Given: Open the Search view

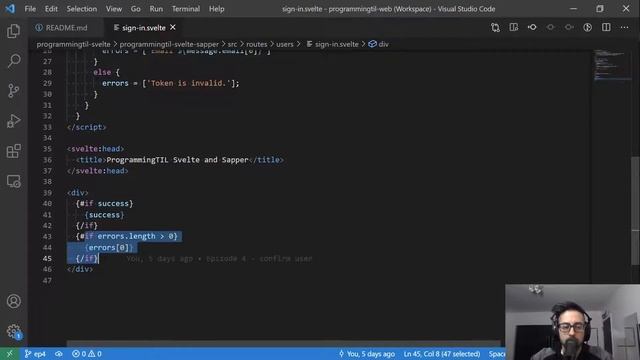Looking at the screenshot, I should pos(13,61).
